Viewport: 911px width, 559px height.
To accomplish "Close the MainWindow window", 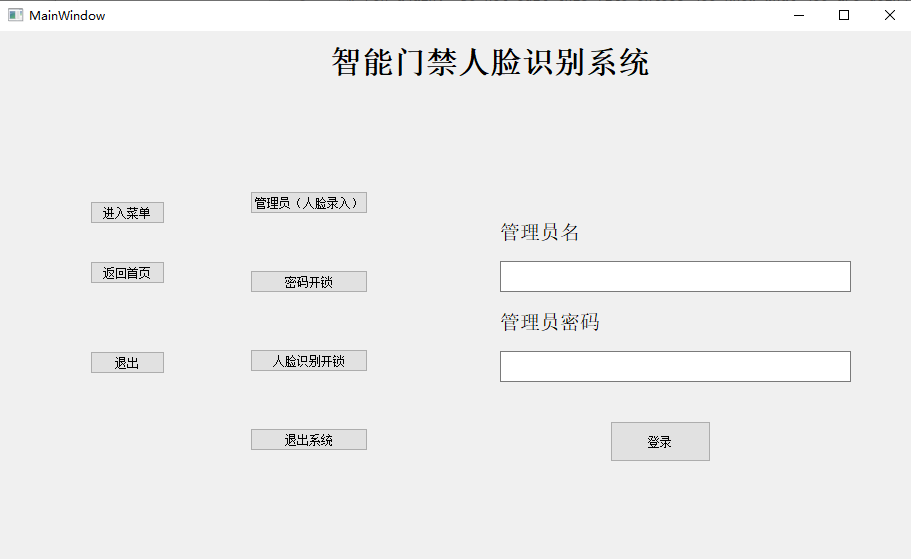I will pos(889,15).
